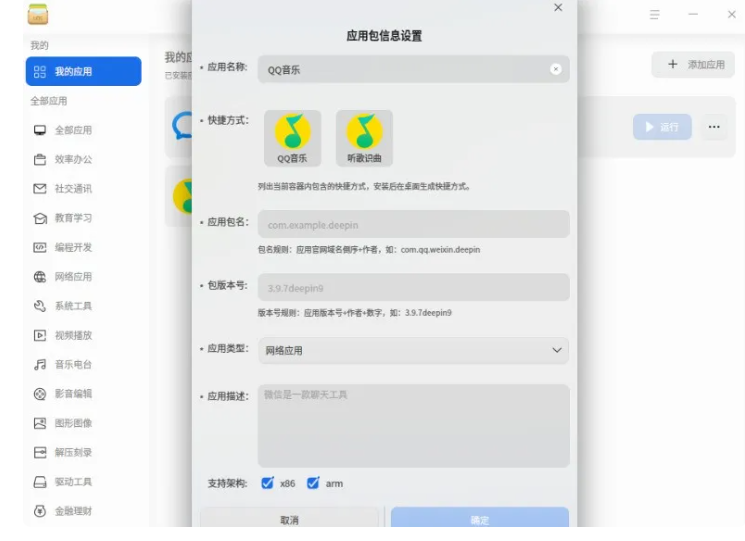Click the app store logo icon

pyautogui.click(x=38, y=14)
